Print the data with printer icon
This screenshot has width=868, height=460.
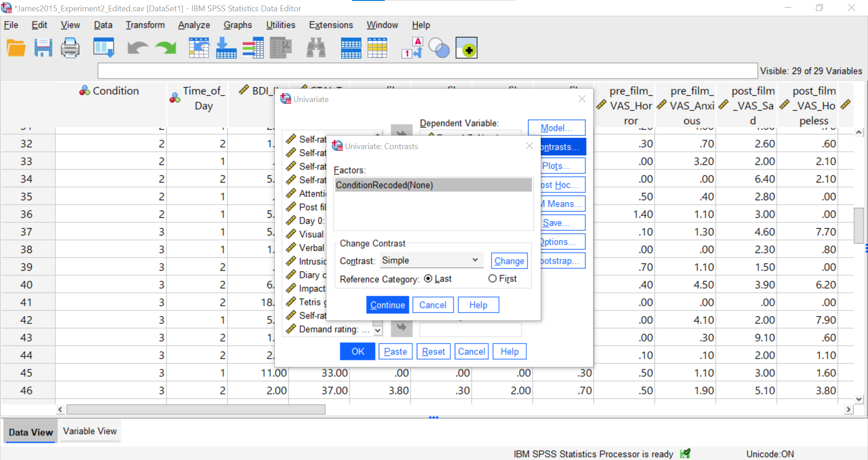tap(70, 48)
